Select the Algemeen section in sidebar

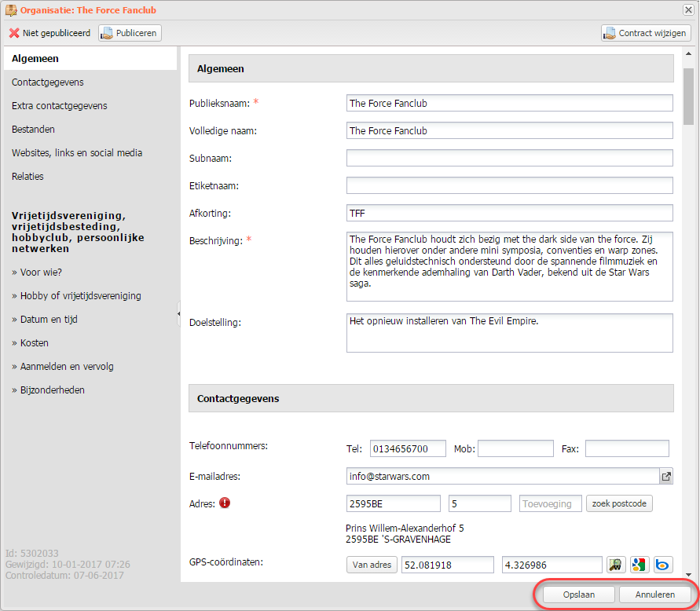click(x=90, y=58)
